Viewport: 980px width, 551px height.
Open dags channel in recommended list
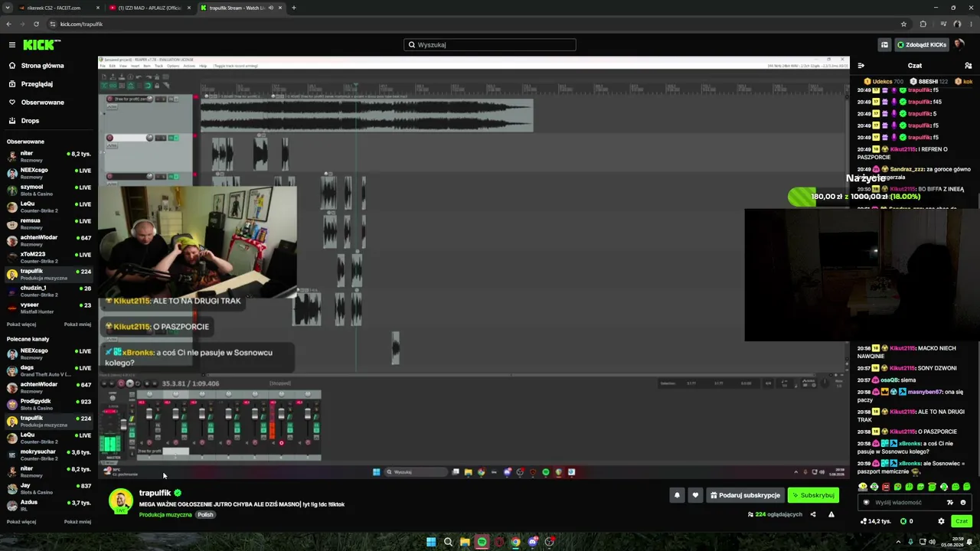pos(49,370)
